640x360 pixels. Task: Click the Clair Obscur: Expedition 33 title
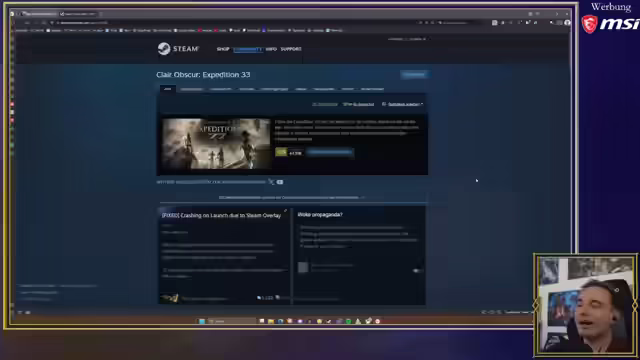[203, 75]
